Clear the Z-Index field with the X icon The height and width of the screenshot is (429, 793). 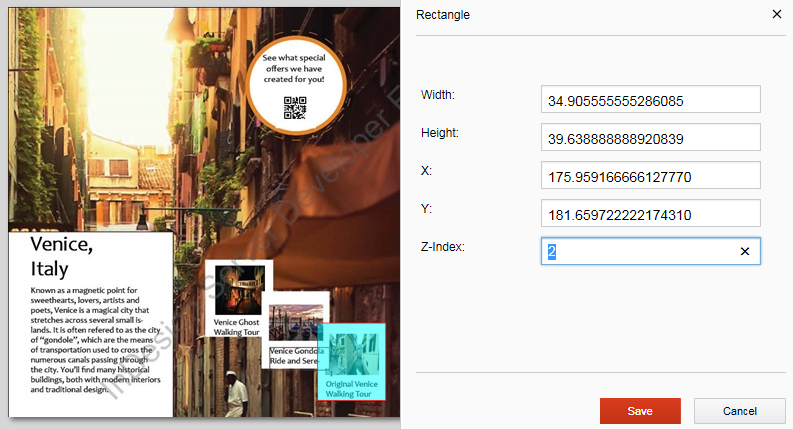(x=744, y=251)
